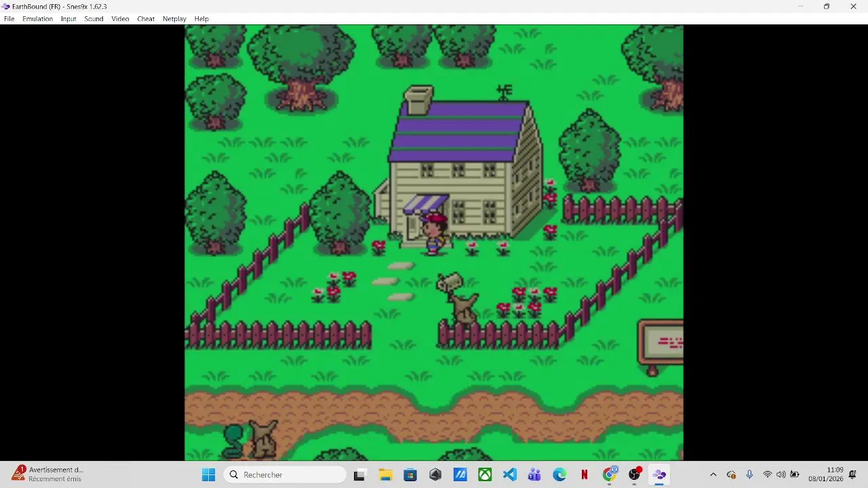The height and width of the screenshot is (488, 868).
Task: Close the Snes9x window
Action: tap(853, 6)
